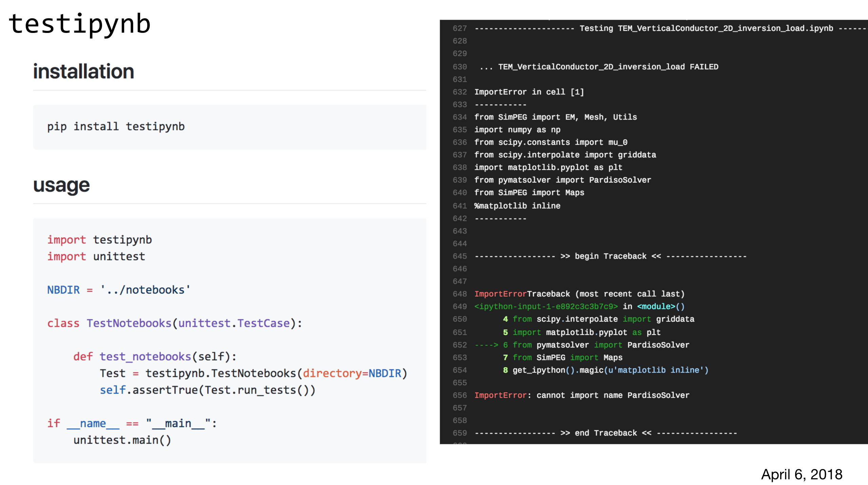Click the self.assertTrue run_tests line
The width and height of the screenshot is (868, 485).
pyautogui.click(x=207, y=390)
